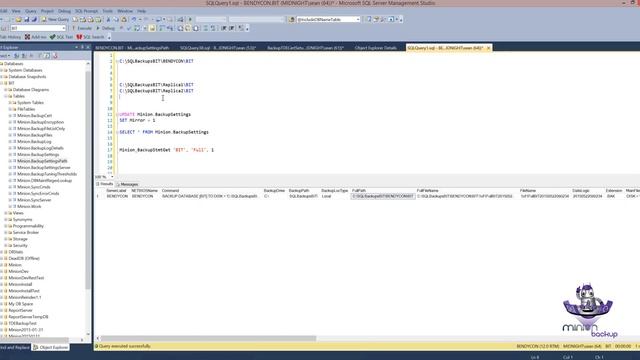Open the Query menu
The height and width of the screenshot is (360, 640).
31,11
